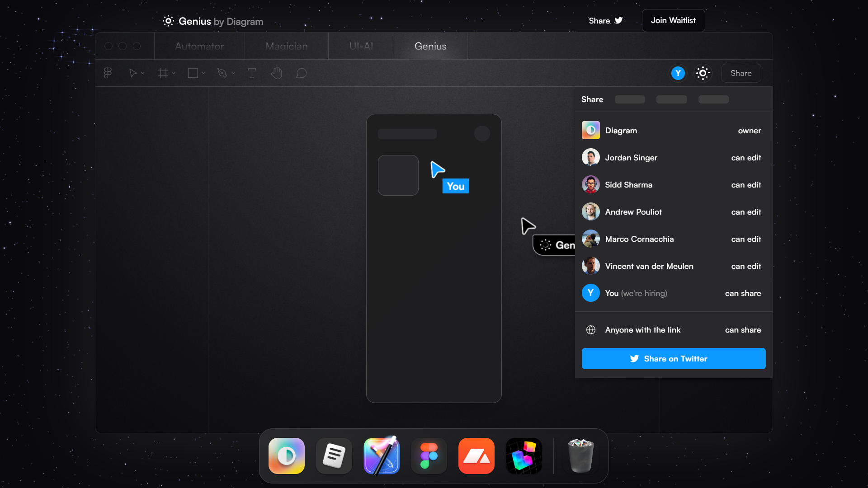Click Vincent van der Meulen's avatar

click(x=591, y=266)
